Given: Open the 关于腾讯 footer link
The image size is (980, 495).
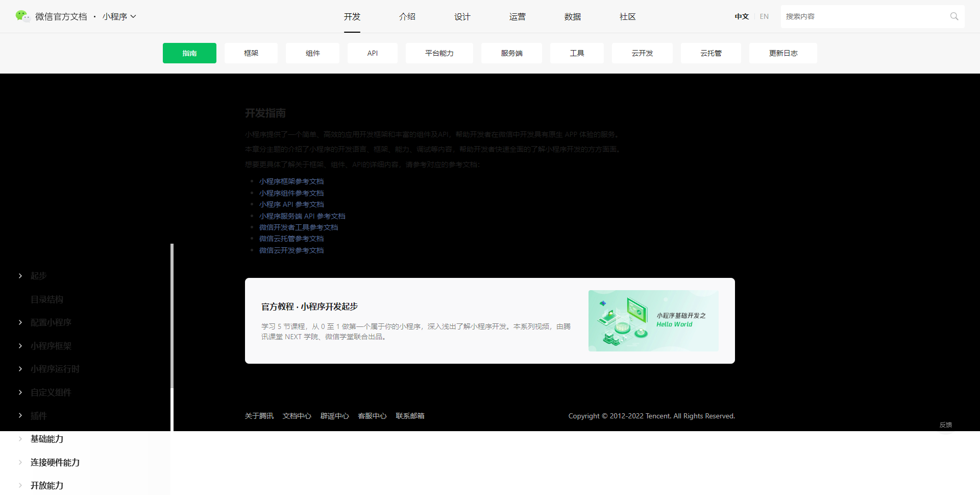Looking at the screenshot, I should click(259, 416).
